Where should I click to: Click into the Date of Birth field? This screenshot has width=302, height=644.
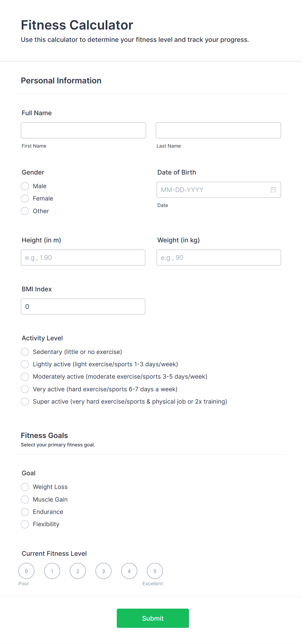coord(213,190)
